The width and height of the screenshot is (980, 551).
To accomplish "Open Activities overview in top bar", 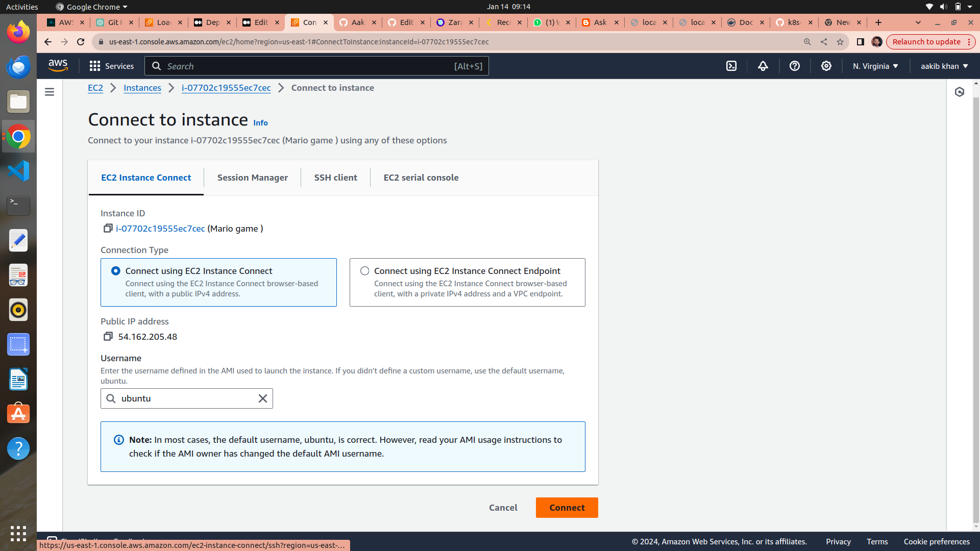I will coord(22,7).
